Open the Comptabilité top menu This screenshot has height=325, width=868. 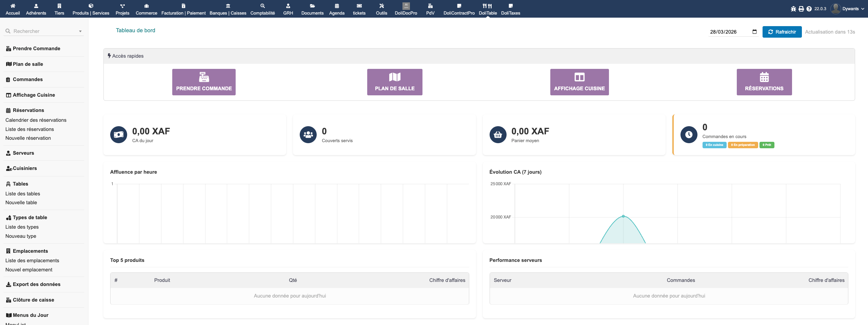point(262,9)
